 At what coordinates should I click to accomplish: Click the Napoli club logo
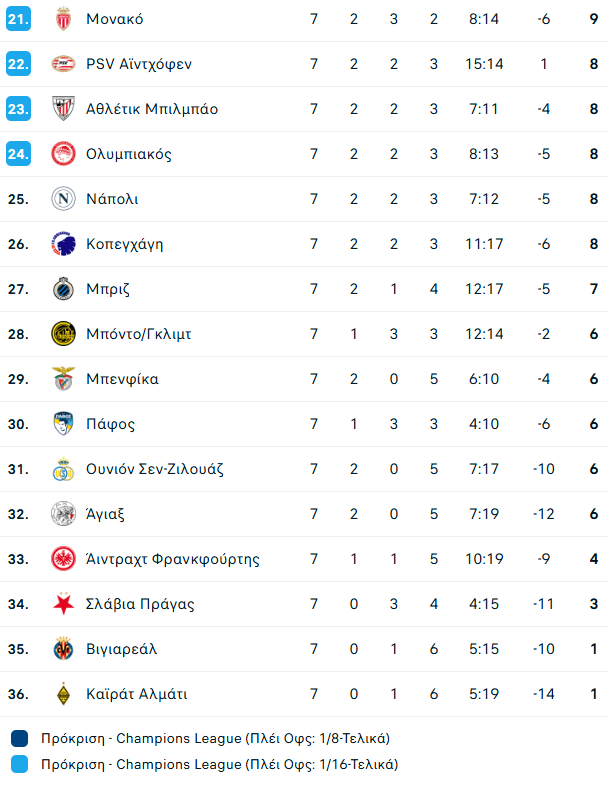tap(63, 199)
